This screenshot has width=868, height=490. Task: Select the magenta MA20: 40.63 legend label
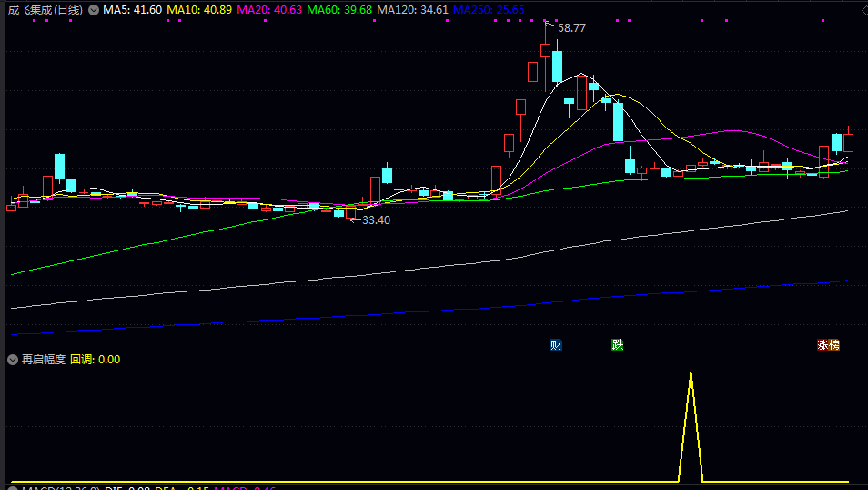pyautogui.click(x=269, y=10)
